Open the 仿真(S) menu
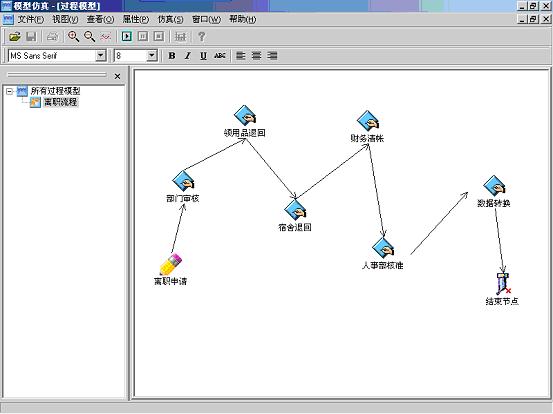The image size is (553, 414). coord(170,19)
